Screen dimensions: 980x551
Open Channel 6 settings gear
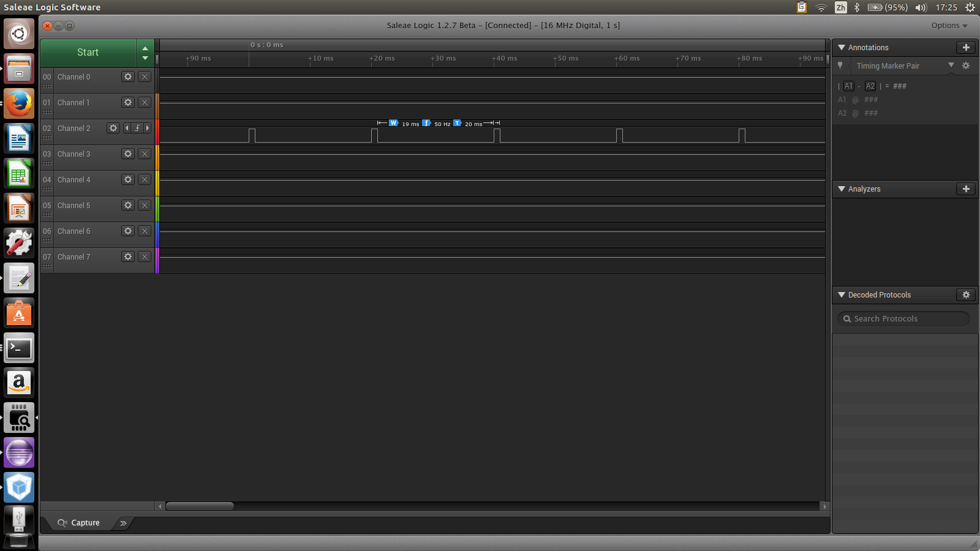[128, 231]
